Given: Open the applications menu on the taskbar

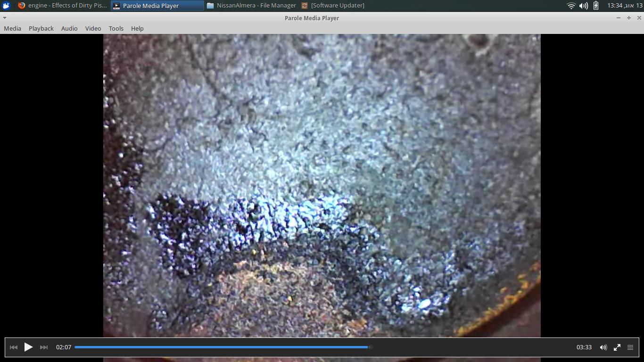Looking at the screenshot, I should (x=5, y=5).
